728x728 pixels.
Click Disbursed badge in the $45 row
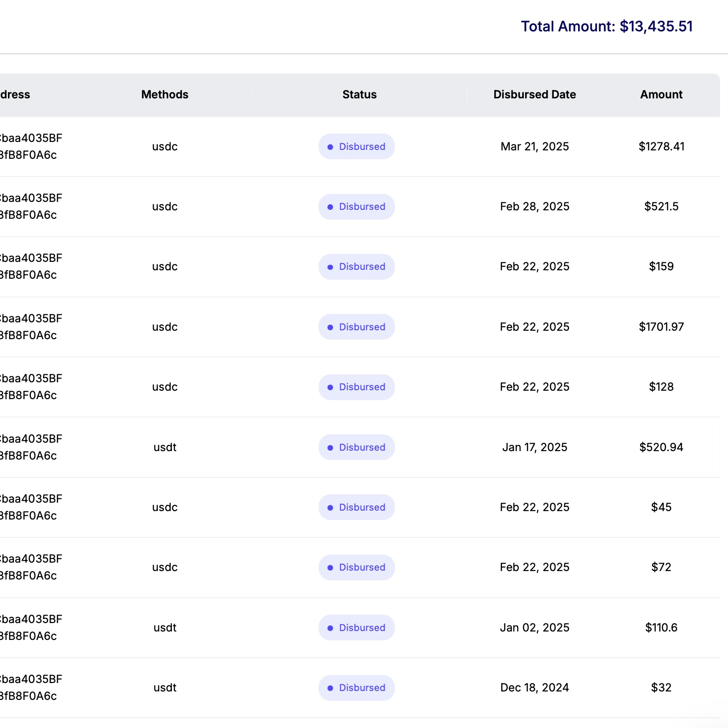point(357,507)
